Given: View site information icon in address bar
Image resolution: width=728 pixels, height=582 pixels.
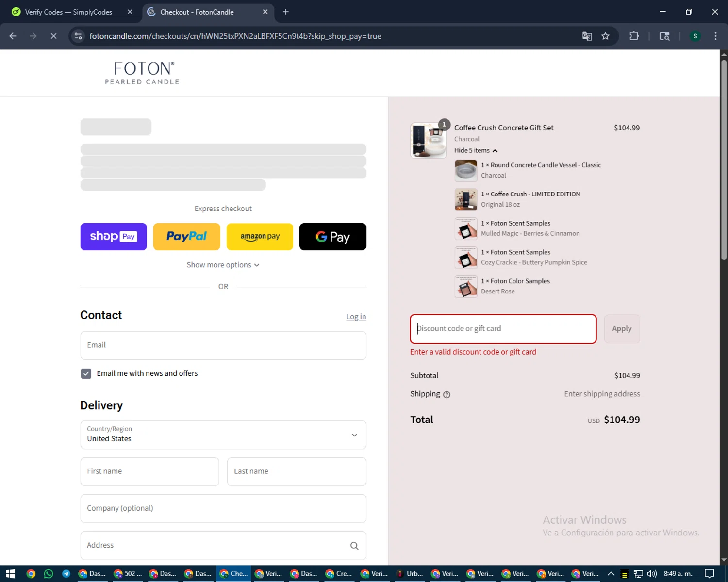Looking at the screenshot, I should click(x=78, y=36).
